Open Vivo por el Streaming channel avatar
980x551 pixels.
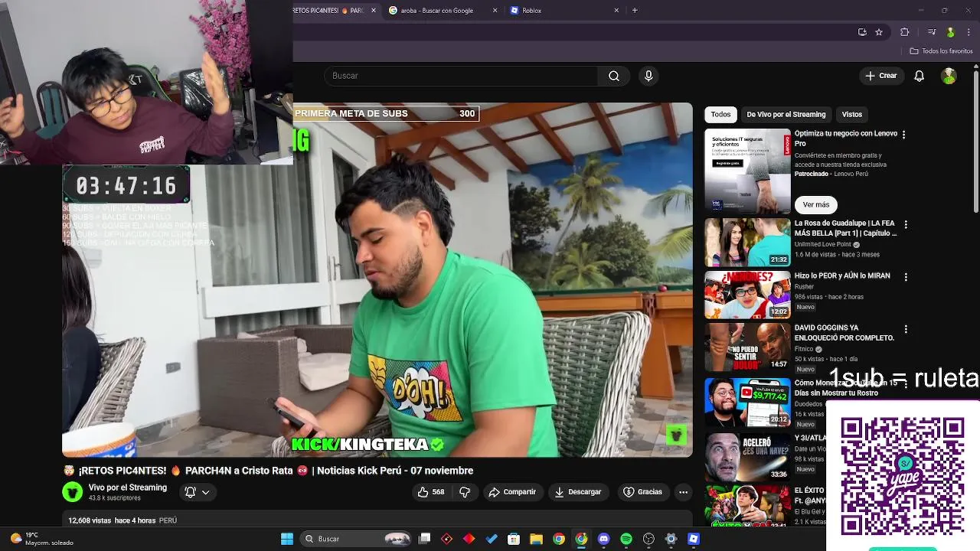[73, 492]
